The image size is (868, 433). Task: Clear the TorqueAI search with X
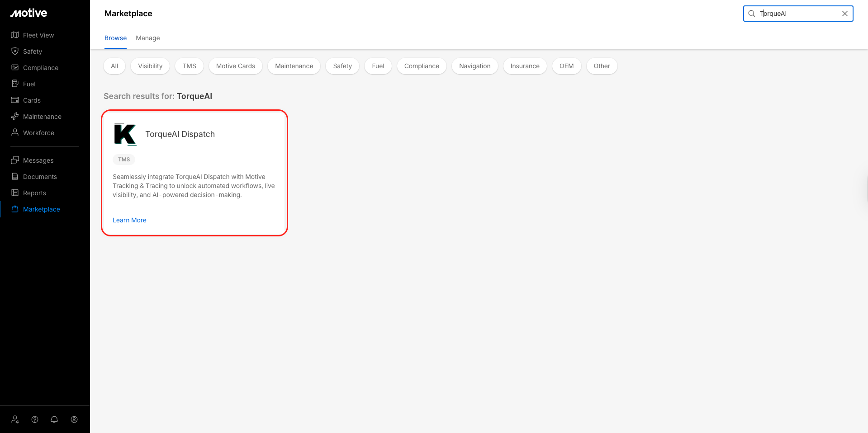point(845,14)
